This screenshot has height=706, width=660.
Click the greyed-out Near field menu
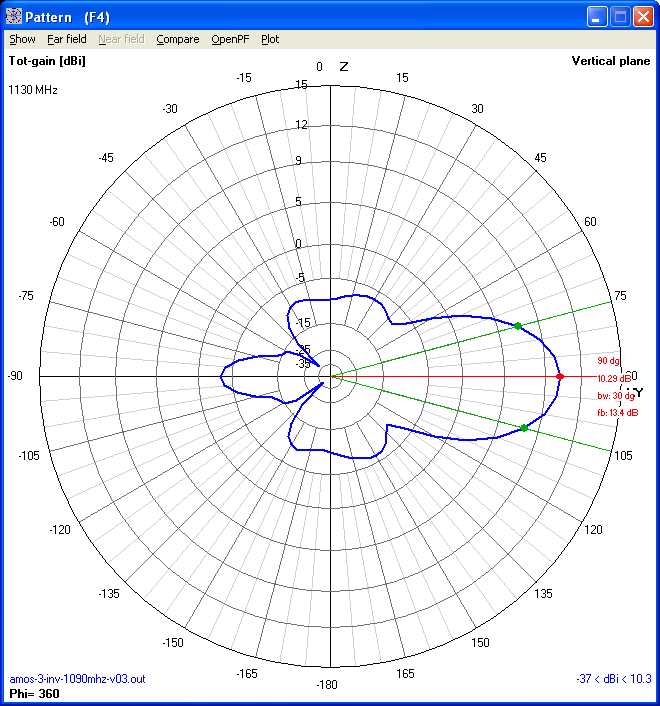coord(121,39)
